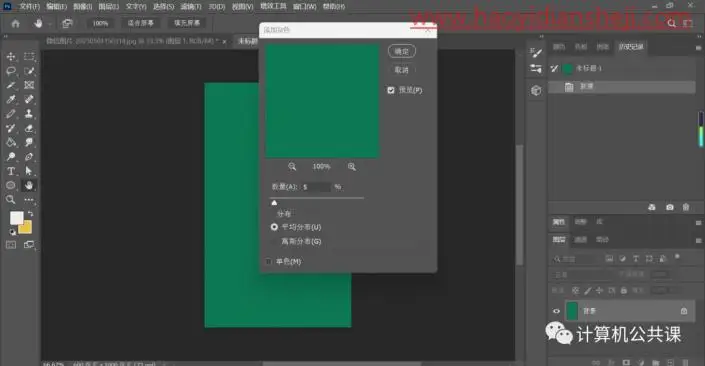Select the Pen tool
This screenshot has height=366, width=705.
point(29,156)
